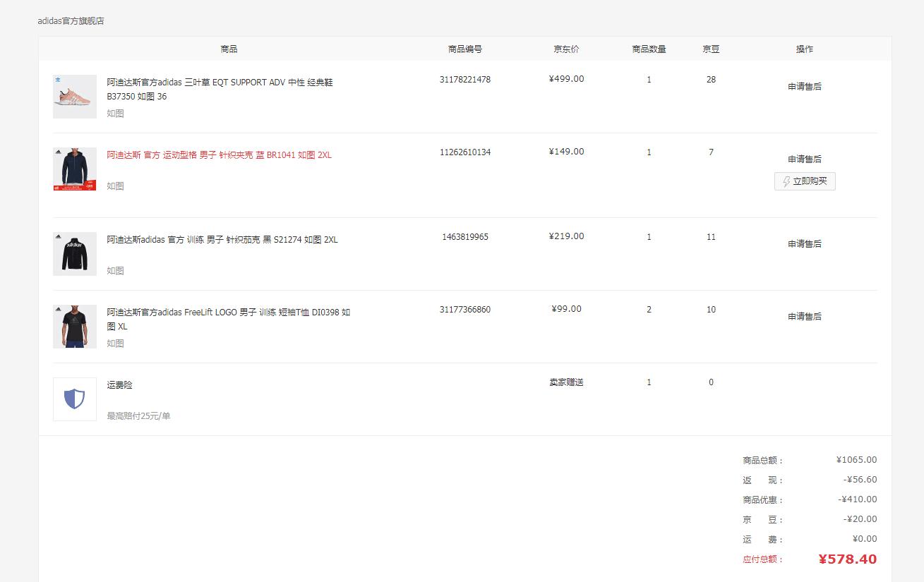Apply for after-sales on the EQT sneakers

[805, 87]
